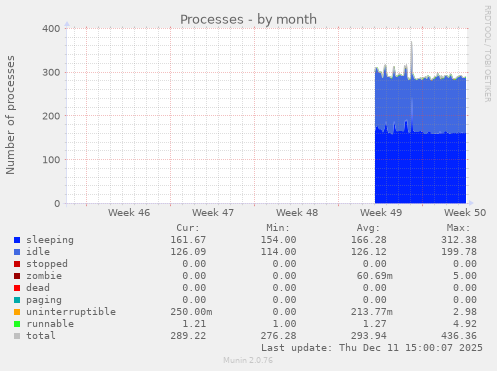Click the "Week 48" x-axis label
Viewport: 497px width, 371px height.
[297, 213]
